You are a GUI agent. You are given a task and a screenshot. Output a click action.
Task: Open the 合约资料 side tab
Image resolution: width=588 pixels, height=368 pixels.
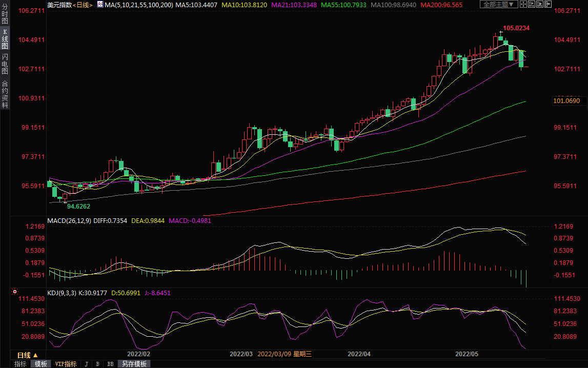coord(5,94)
